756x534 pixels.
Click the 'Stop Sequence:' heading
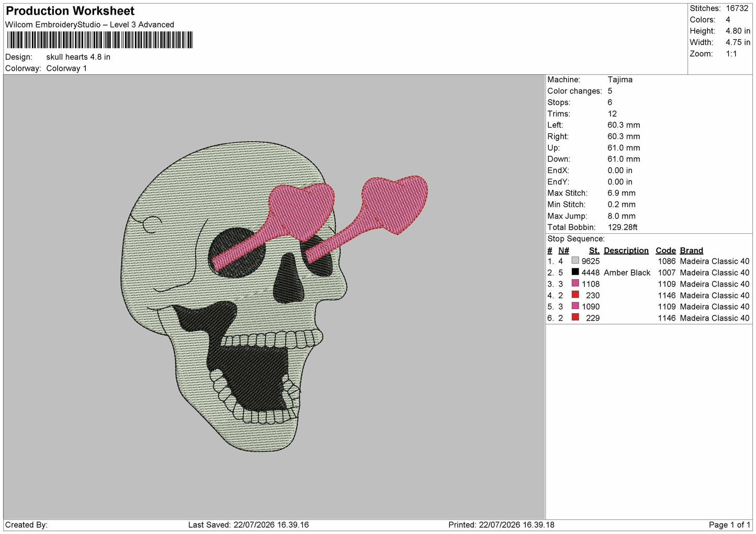[576, 239]
